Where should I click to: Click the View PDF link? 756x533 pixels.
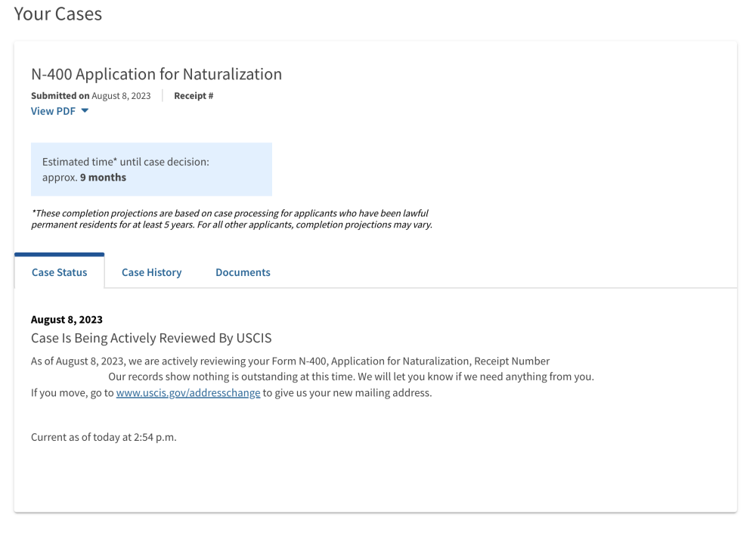click(53, 111)
